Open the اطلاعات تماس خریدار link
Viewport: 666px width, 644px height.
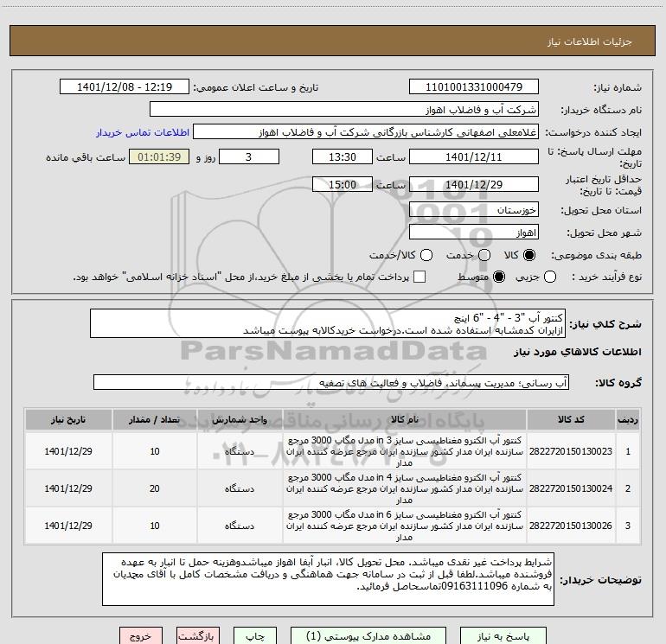pyautogui.click(x=143, y=132)
